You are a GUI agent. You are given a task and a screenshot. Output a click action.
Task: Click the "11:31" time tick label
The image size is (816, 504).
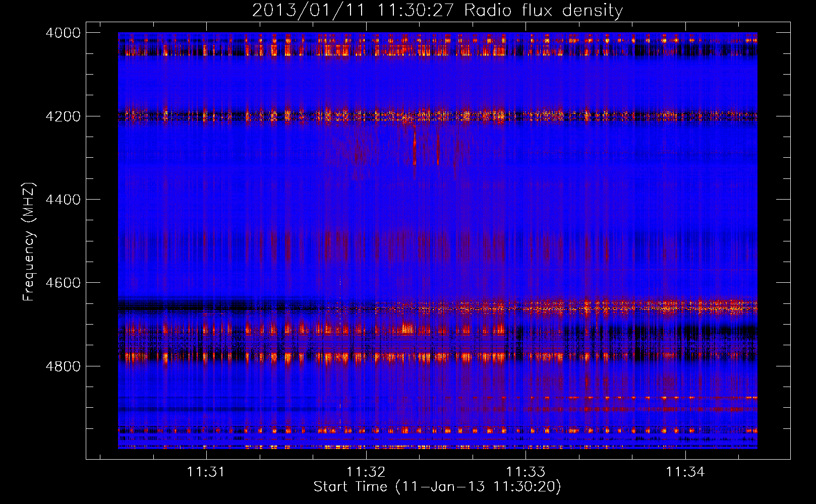pyautogui.click(x=206, y=472)
